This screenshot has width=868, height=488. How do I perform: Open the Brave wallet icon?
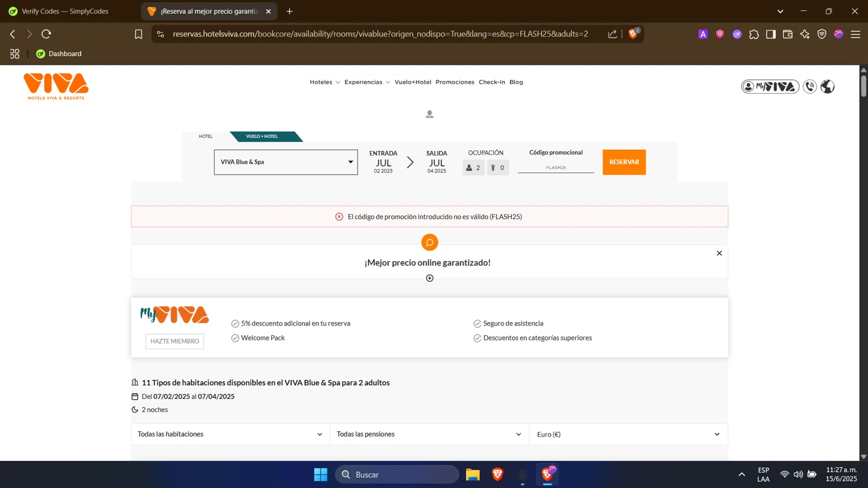click(788, 34)
